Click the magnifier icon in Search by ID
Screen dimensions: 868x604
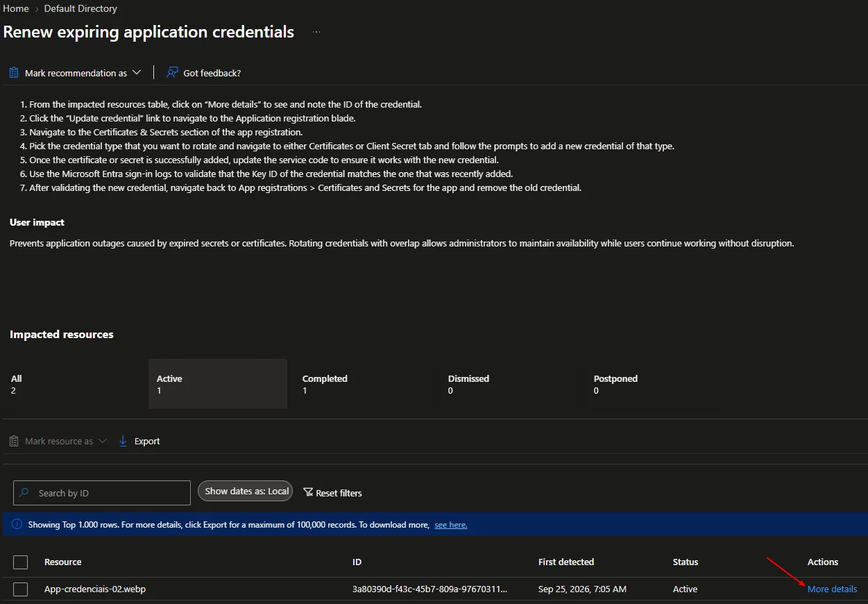click(24, 492)
